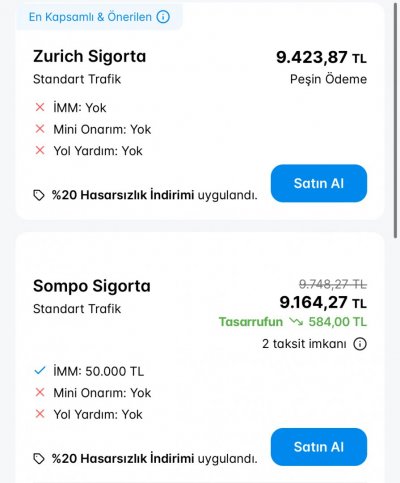Open info icon beside 2 taksit imkanı
Image resolution: width=400 pixels, height=483 pixels.
[360, 344]
